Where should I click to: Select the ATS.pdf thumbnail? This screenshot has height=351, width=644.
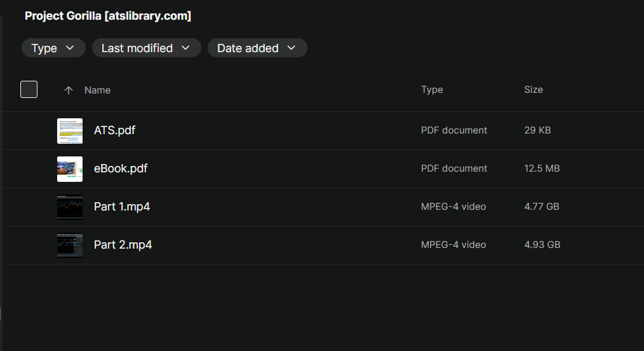point(70,131)
